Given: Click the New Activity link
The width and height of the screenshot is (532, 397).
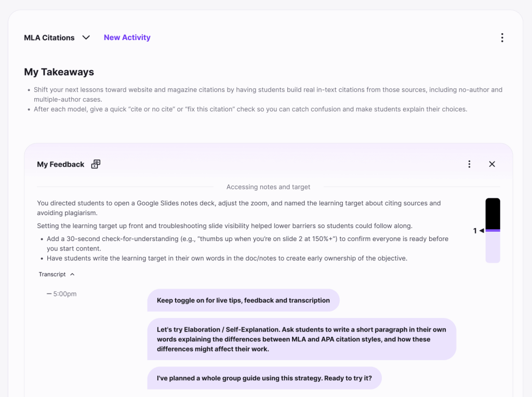Looking at the screenshot, I should (x=127, y=37).
